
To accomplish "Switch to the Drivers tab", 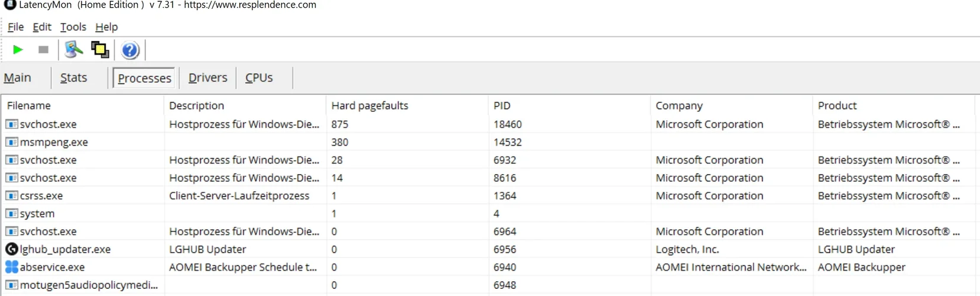I will coord(207,78).
